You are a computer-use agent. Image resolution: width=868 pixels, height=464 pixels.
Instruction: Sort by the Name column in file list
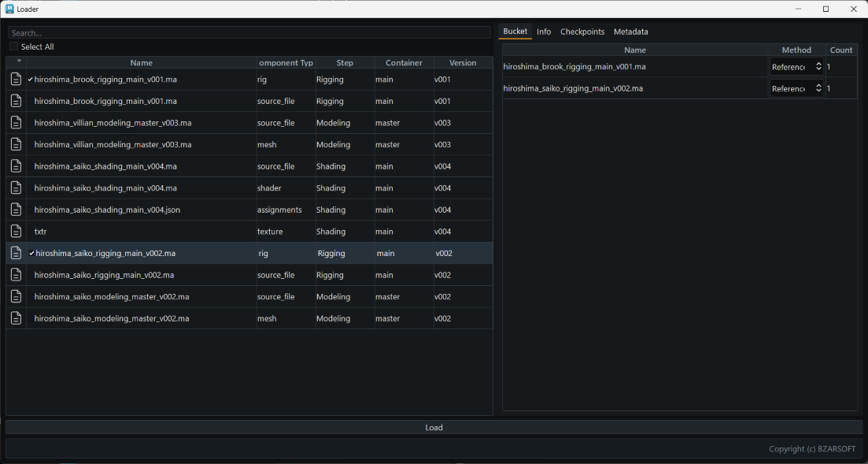141,63
